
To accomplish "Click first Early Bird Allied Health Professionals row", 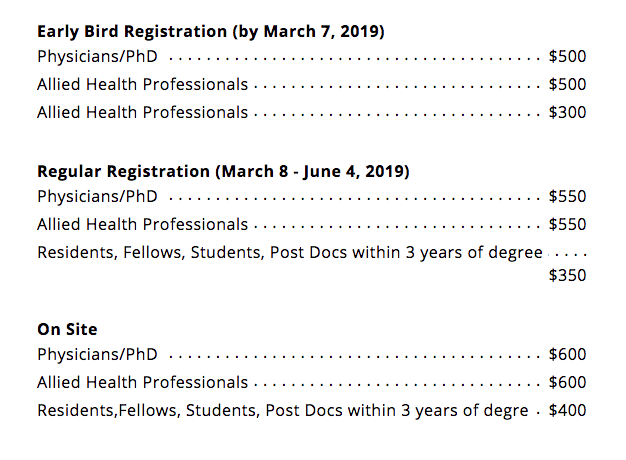I will pyautogui.click(x=142, y=85).
